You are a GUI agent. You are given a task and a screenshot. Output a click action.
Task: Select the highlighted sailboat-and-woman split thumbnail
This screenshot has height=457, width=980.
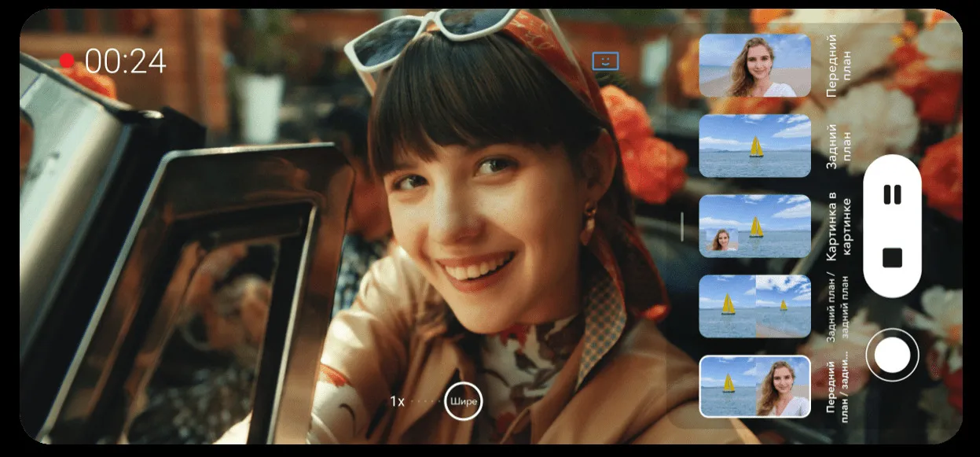click(754, 386)
